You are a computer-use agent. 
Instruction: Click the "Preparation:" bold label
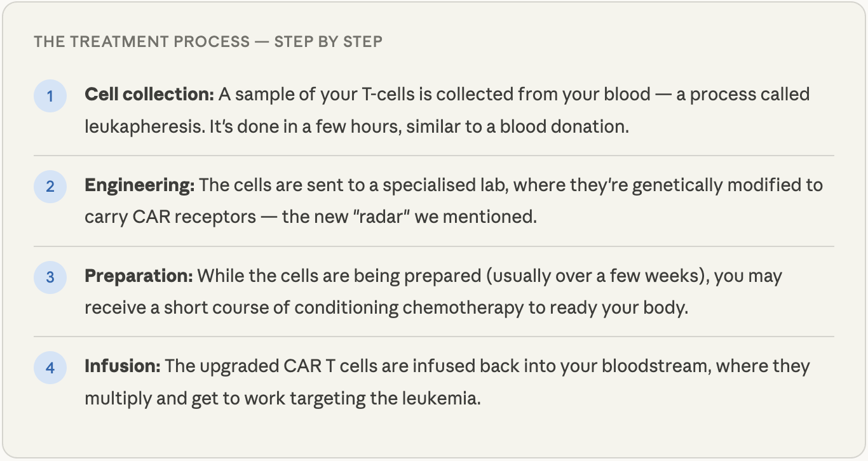pyautogui.click(x=139, y=276)
